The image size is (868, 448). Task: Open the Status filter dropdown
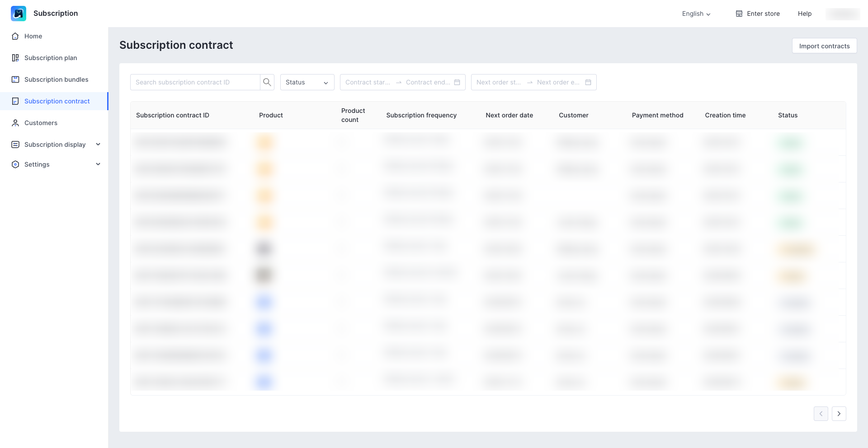coord(307,82)
